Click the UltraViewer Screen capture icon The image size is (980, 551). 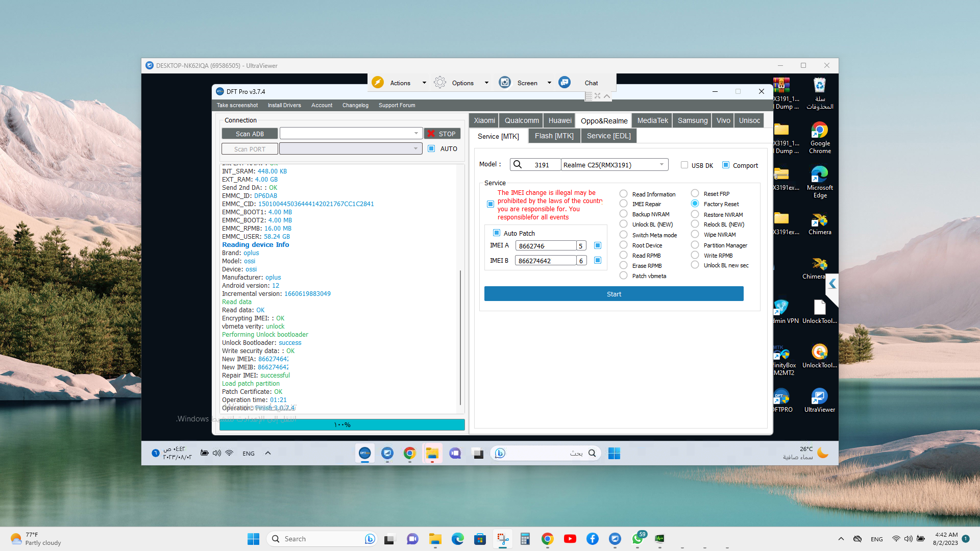pyautogui.click(x=505, y=82)
